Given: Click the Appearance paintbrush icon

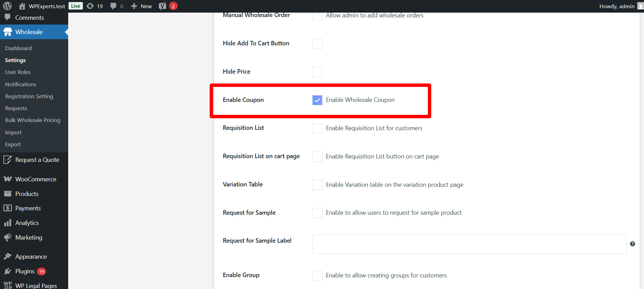Looking at the screenshot, I should (x=8, y=256).
